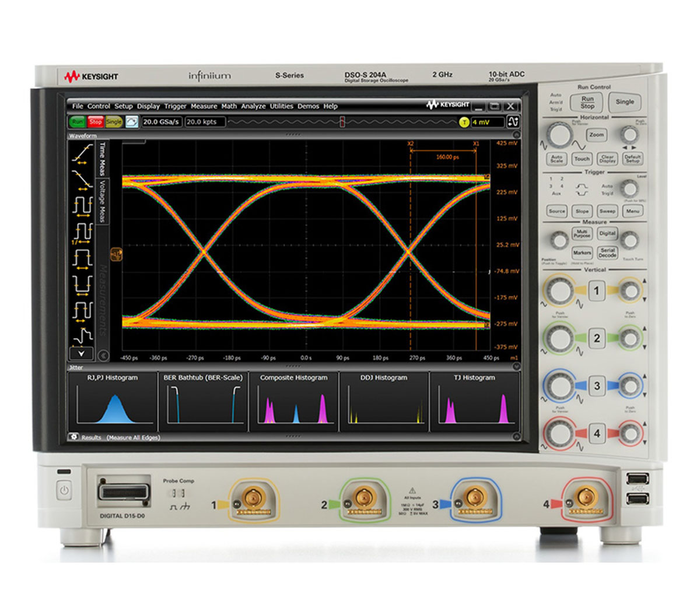Show more measurement icons with down chevron
The height and width of the screenshot is (597, 700).
click(81, 353)
